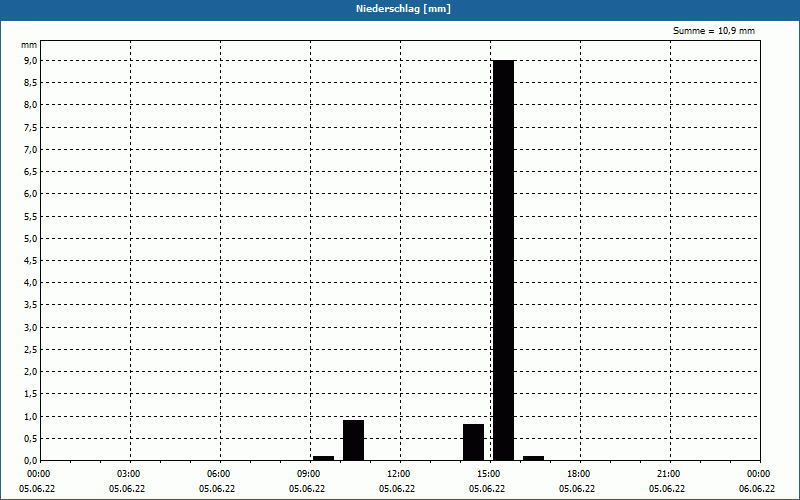Select the 05.06.22 date under 18:00
800x500 pixels.
click(x=577, y=488)
